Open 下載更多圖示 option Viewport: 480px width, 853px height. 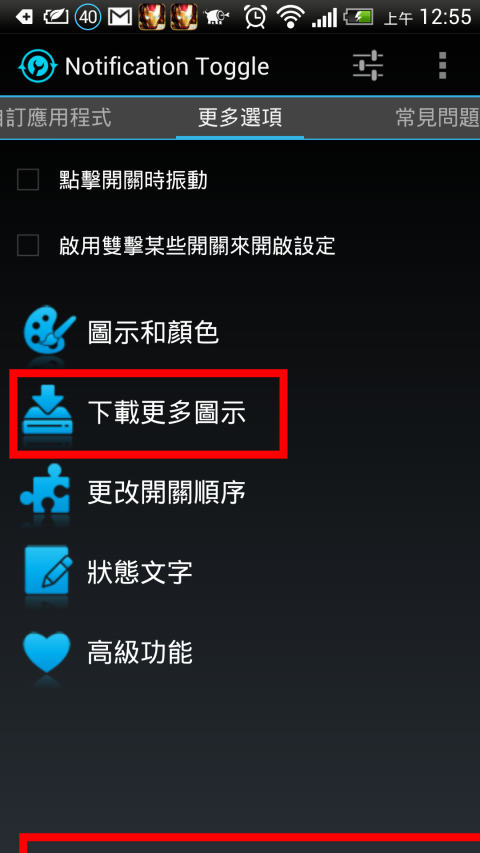pyautogui.click(x=148, y=413)
